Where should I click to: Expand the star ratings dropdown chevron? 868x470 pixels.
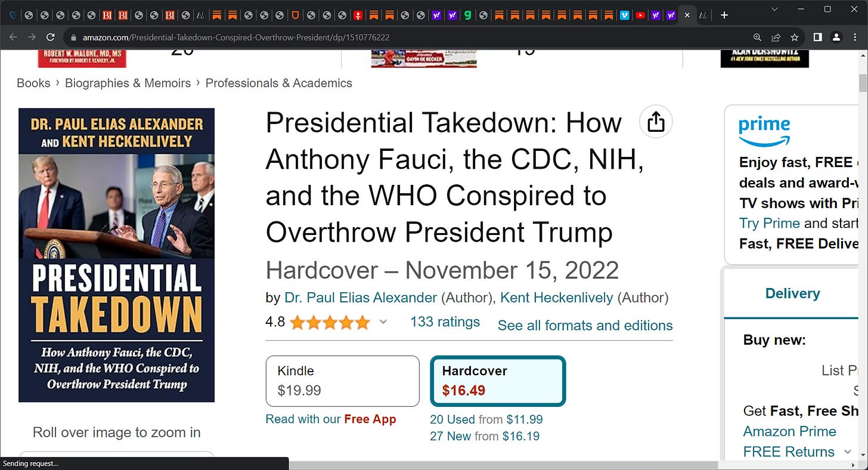click(383, 322)
